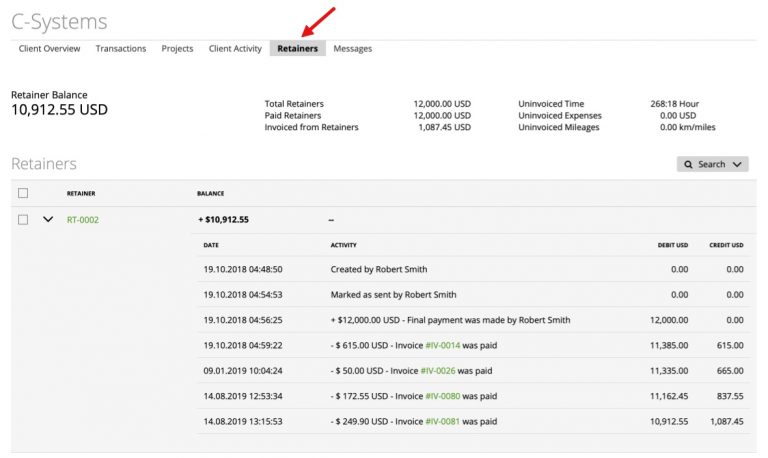Click the Uninvoiced Mileages label
Screen dimensions: 768x458
pyautogui.click(x=559, y=127)
